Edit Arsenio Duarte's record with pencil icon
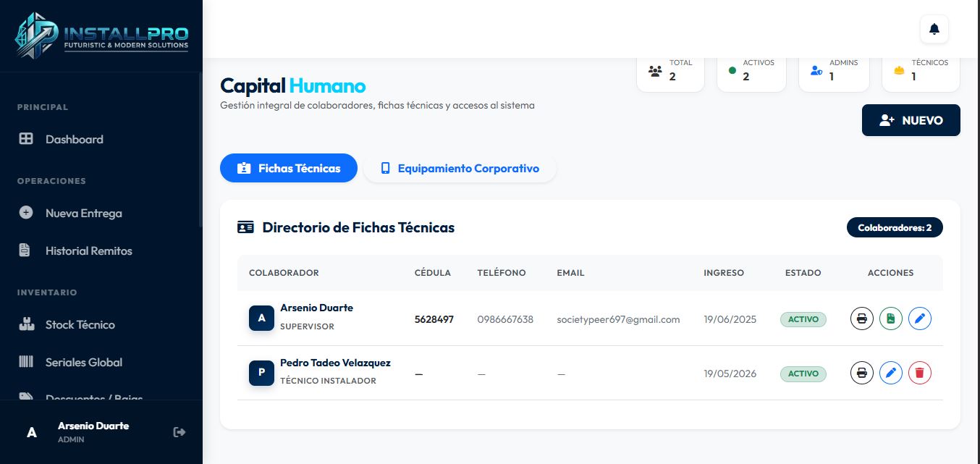The height and width of the screenshot is (464, 980). point(919,319)
